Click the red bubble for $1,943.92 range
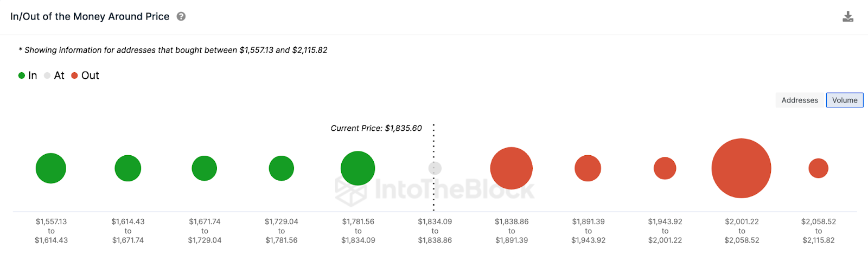868x260 pixels. [665, 168]
